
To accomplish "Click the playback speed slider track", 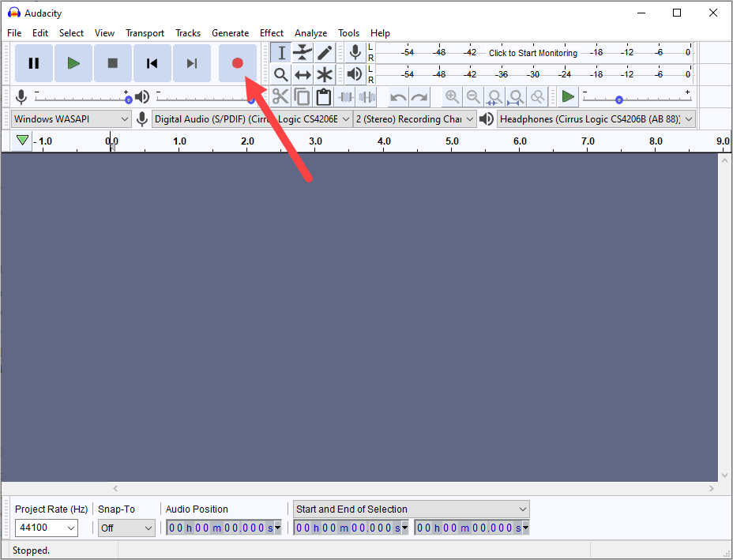I will pyautogui.click(x=637, y=99).
